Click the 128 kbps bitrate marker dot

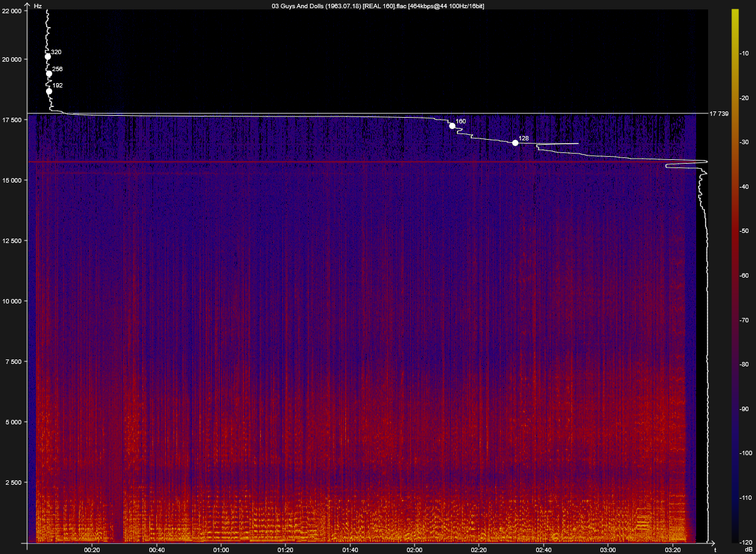coord(515,143)
